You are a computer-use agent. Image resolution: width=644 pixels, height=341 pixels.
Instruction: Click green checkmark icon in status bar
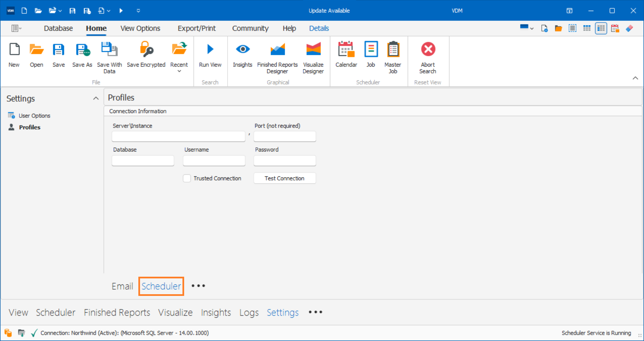[34, 333]
